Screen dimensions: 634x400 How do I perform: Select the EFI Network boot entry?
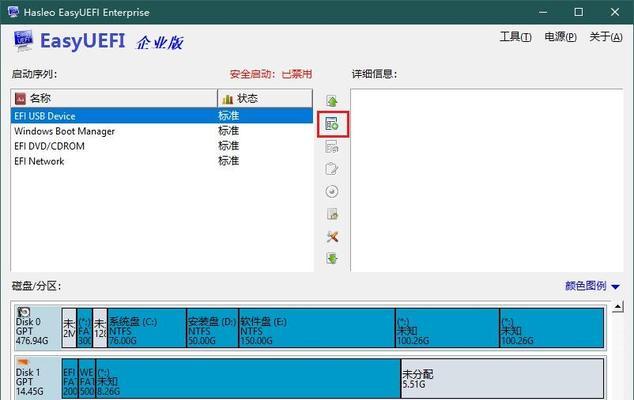[162, 161]
